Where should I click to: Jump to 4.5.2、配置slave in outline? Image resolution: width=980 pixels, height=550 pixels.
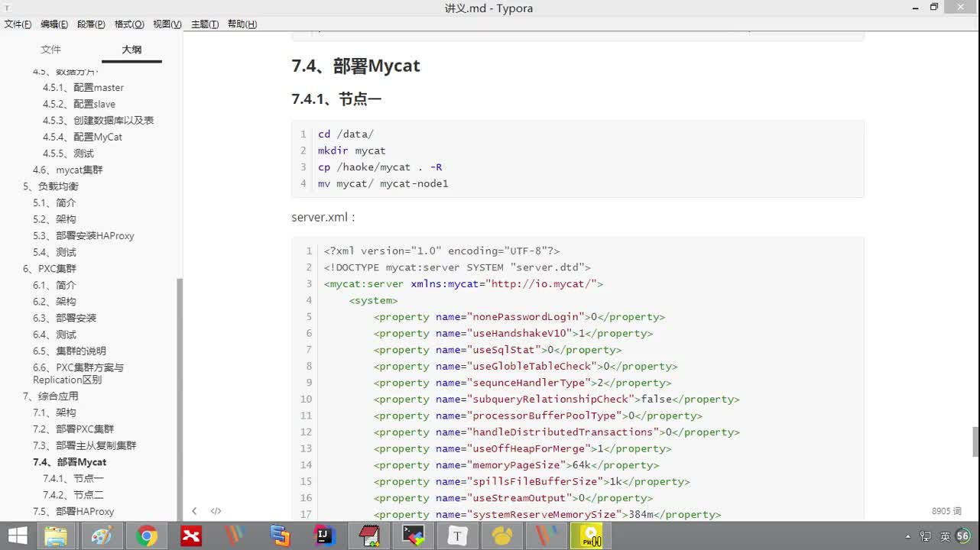point(79,104)
